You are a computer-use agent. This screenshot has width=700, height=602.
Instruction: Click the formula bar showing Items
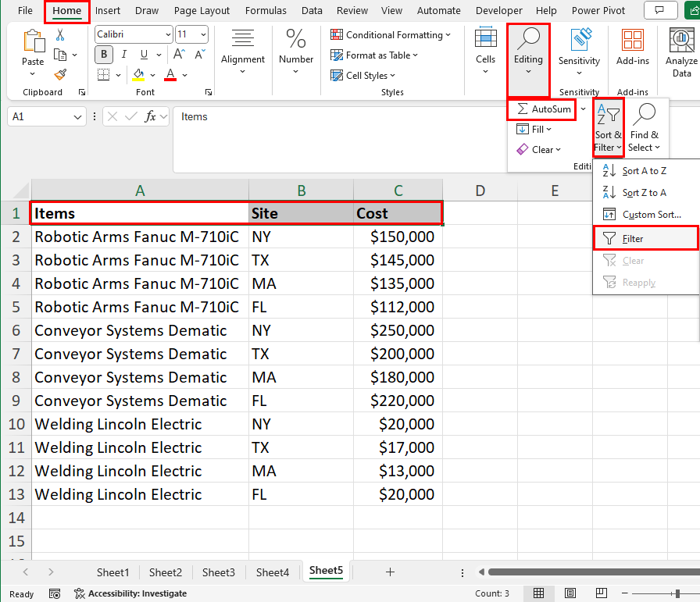click(x=339, y=139)
